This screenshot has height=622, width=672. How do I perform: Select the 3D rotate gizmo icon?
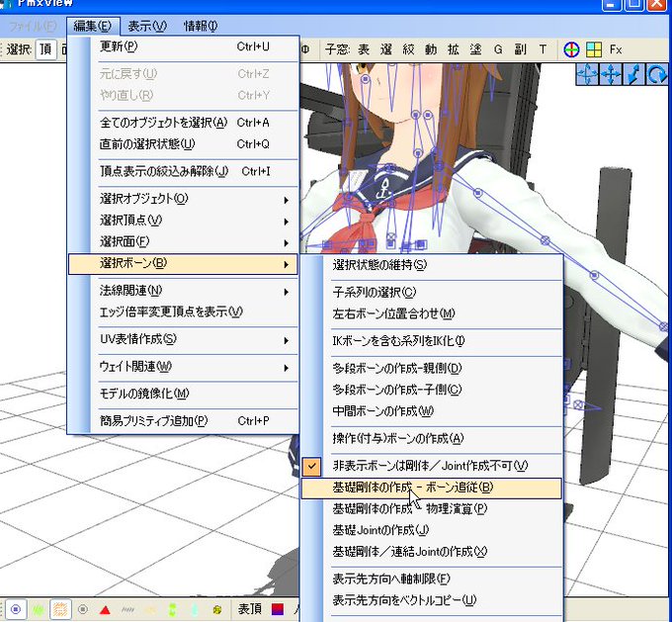587,74
